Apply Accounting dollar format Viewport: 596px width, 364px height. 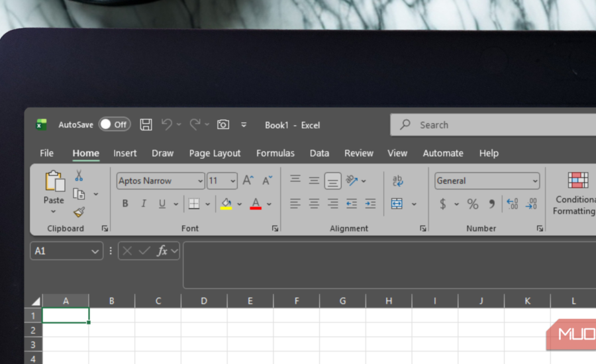[443, 204]
